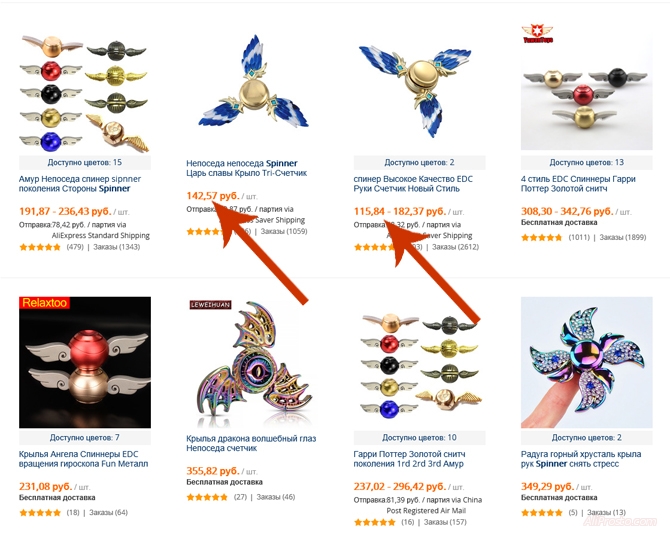This screenshot has width=670, height=536.
Task: Open 'Крылья дракона волшебный глаз' product link
Action: (251, 443)
